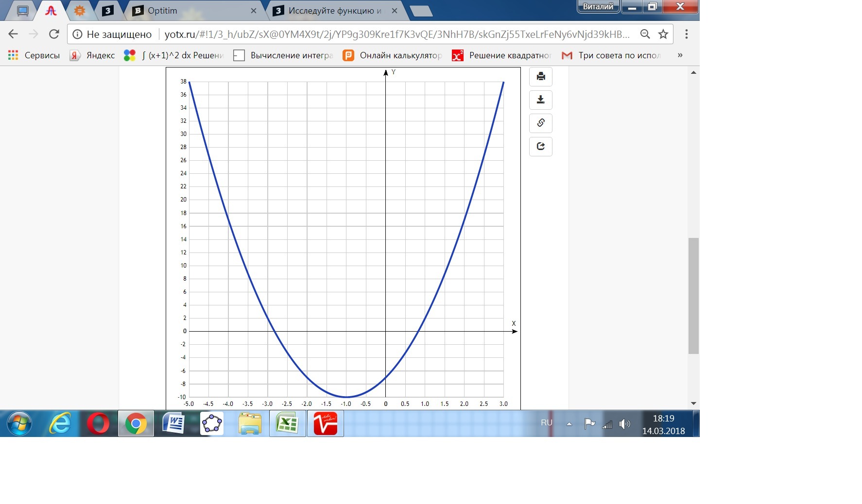Switch to the tab with orange gear icon
The image size is (862, 504).
coord(80,11)
